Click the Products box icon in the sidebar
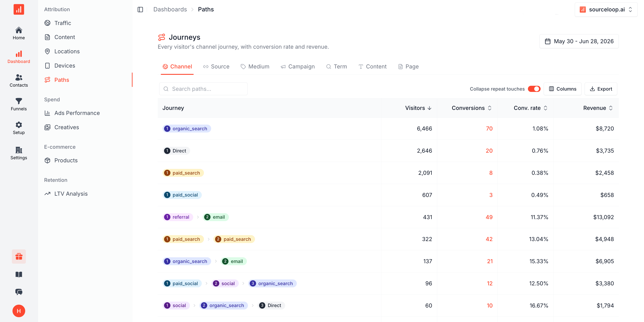This screenshot has height=322, width=644. coord(47,161)
